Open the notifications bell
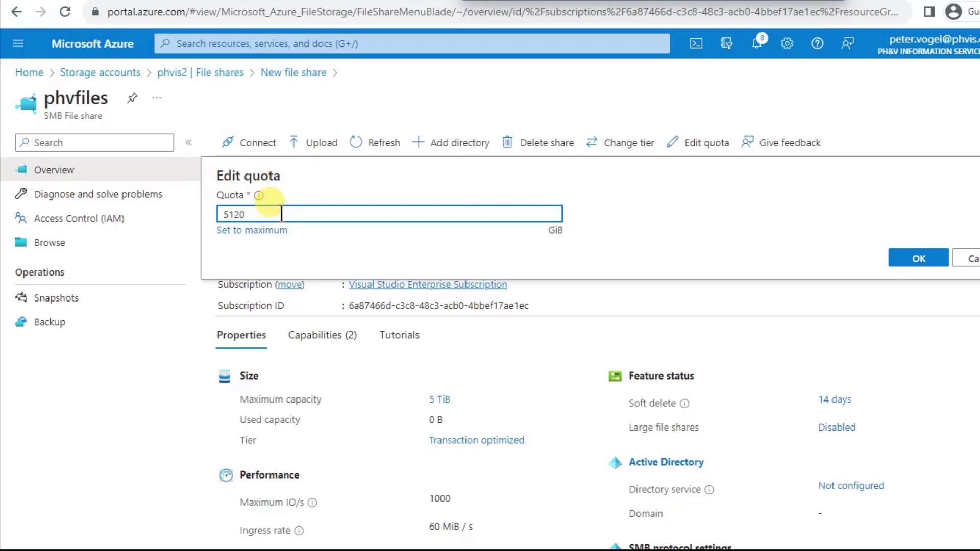 coord(757,44)
